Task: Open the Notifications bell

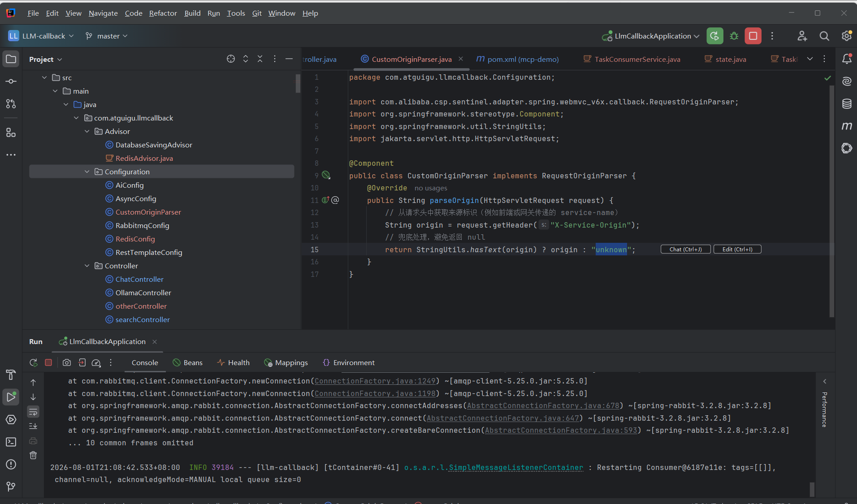Action: 847,59
